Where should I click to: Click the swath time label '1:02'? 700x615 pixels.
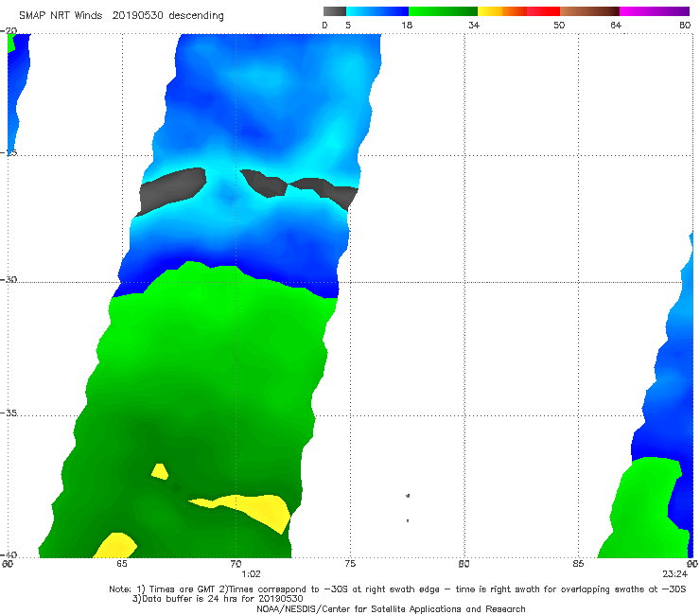coord(251,574)
